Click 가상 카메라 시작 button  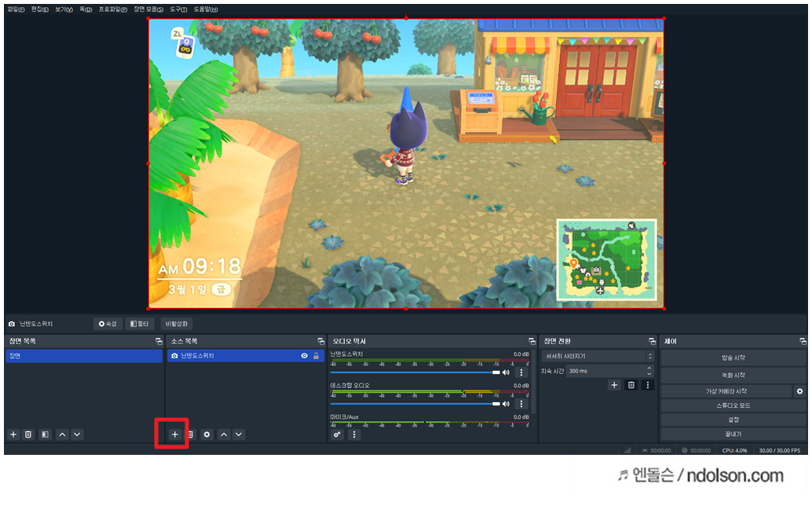coord(726,391)
